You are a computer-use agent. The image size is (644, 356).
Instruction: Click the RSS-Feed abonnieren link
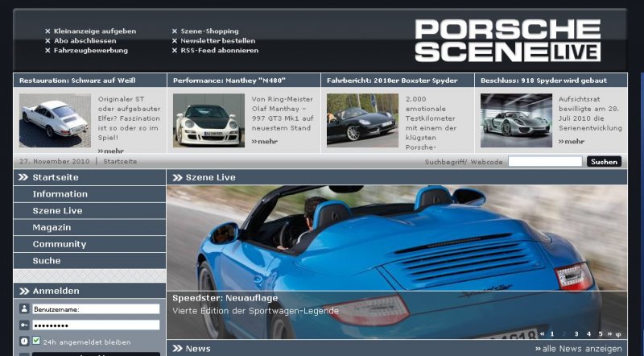pyautogui.click(x=220, y=51)
